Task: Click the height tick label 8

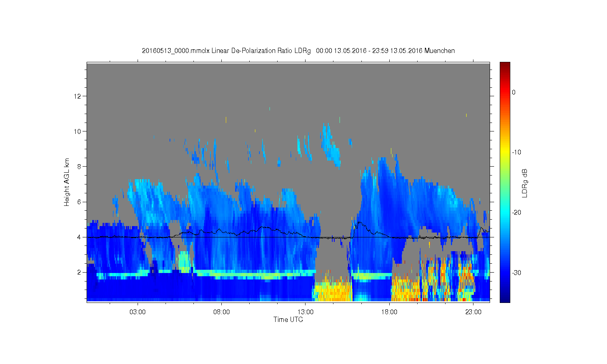Action: tap(79, 167)
